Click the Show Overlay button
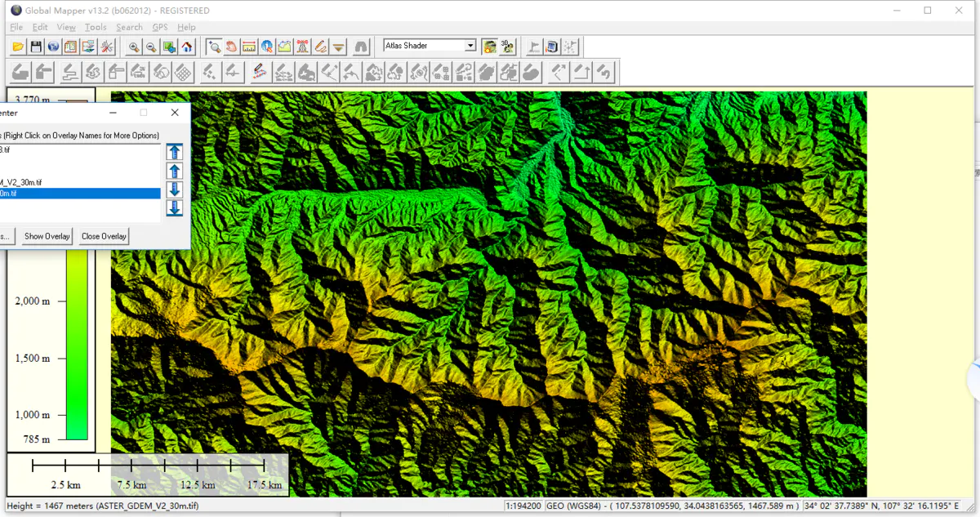Screen dimensions: 980x517 click(x=47, y=236)
